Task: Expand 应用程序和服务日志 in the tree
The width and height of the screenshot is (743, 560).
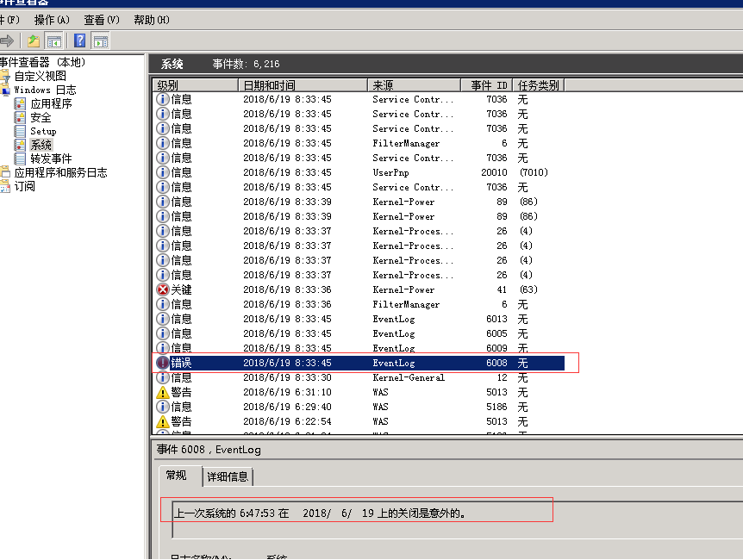Action: click(x=60, y=172)
